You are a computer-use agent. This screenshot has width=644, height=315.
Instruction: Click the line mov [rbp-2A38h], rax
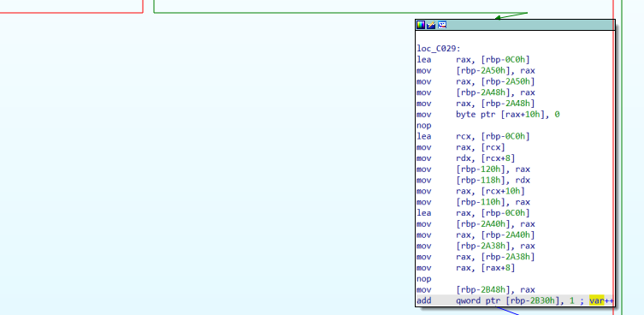[476, 246]
